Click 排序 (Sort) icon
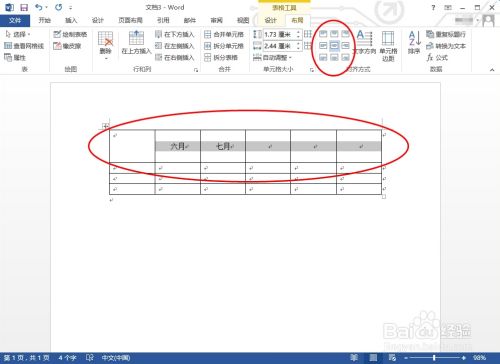The width and height of the screenshot is (500, 364). tap(414, 42)
